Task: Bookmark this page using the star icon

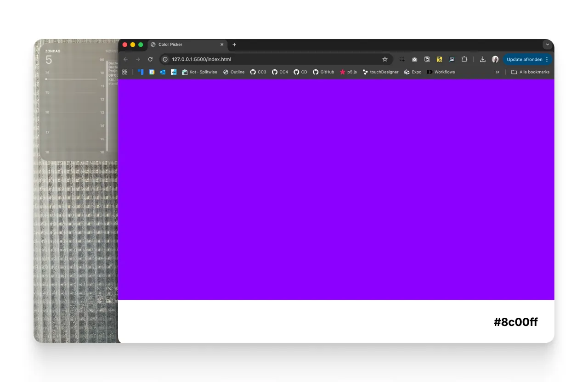Action: (x=385, y=59)
